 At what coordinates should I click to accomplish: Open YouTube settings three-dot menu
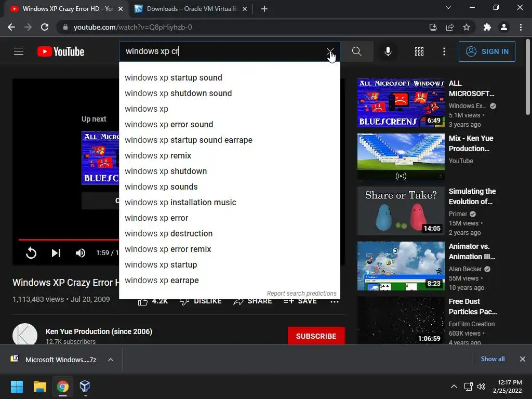(444, 51)
